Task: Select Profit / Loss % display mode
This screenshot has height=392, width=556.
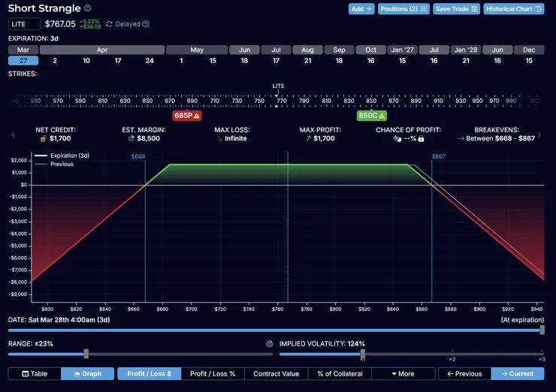Action: [x=212, y=373]
